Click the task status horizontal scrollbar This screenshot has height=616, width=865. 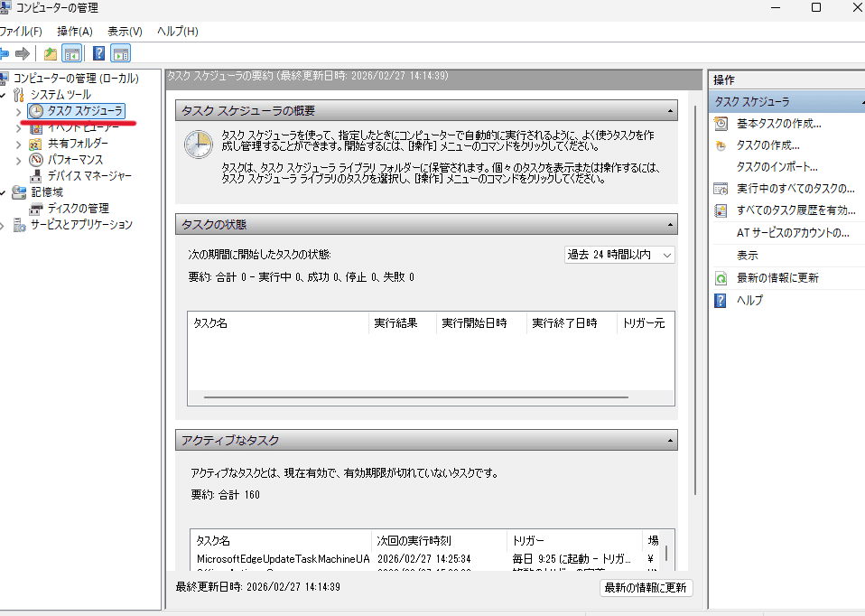416,397
